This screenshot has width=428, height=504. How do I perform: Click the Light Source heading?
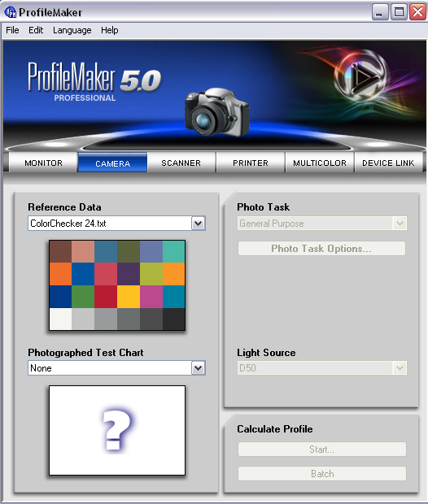tap(266, 353)
